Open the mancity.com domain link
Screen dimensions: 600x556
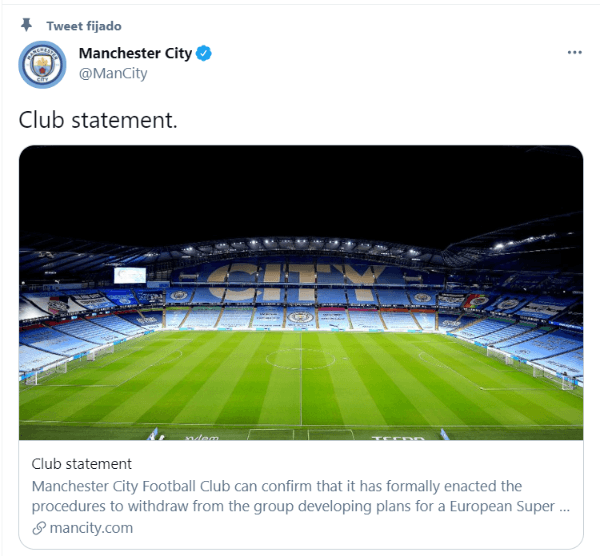91,528
